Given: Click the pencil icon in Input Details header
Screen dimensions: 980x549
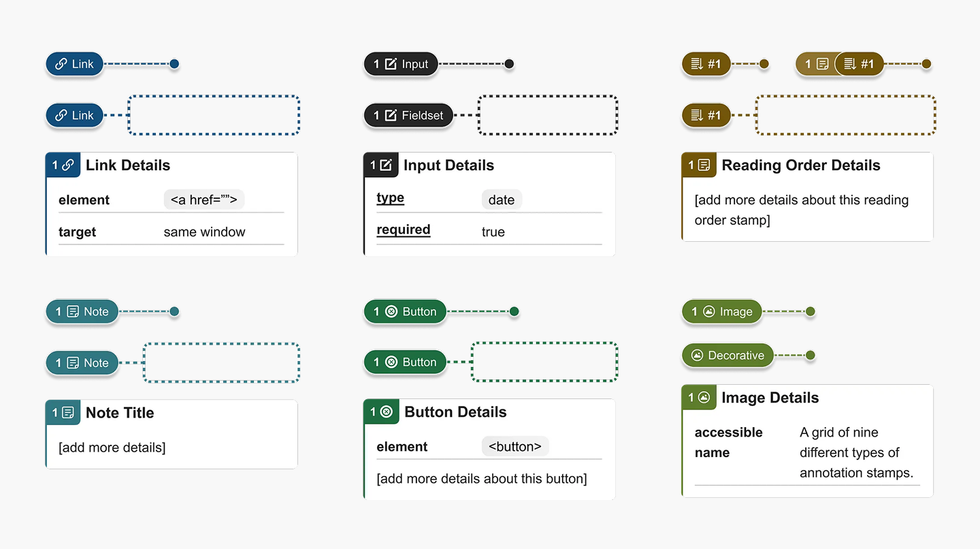Looking at the screenshot, I should pos(386,165).
